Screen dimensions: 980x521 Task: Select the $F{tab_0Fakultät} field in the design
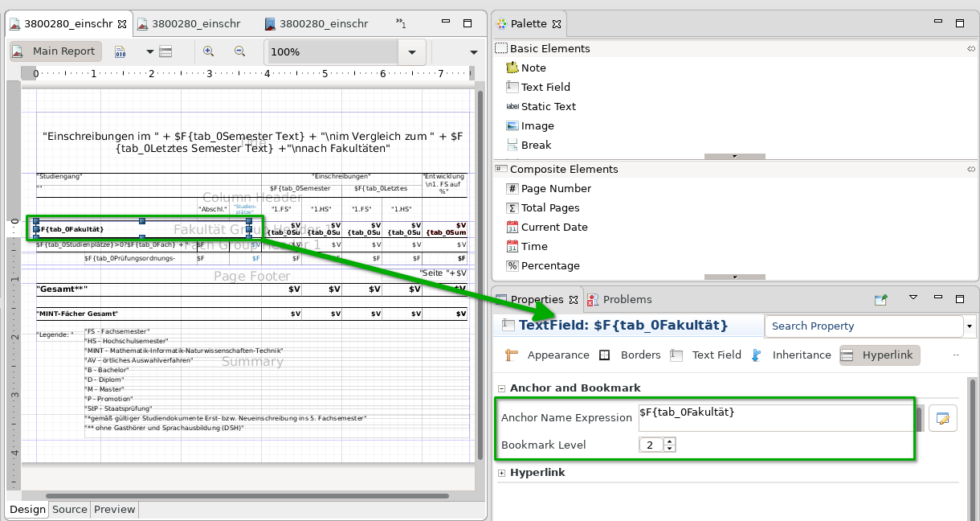[141, 229]
